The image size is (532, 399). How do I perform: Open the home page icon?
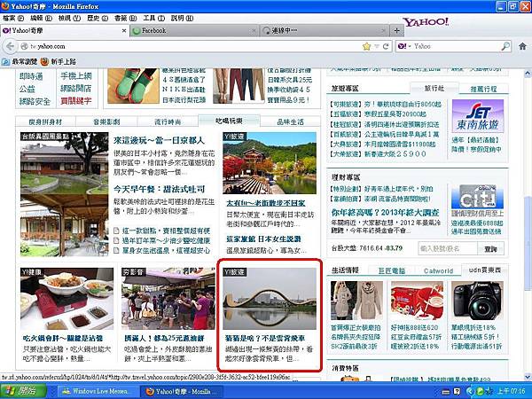[x=522, y=46]
